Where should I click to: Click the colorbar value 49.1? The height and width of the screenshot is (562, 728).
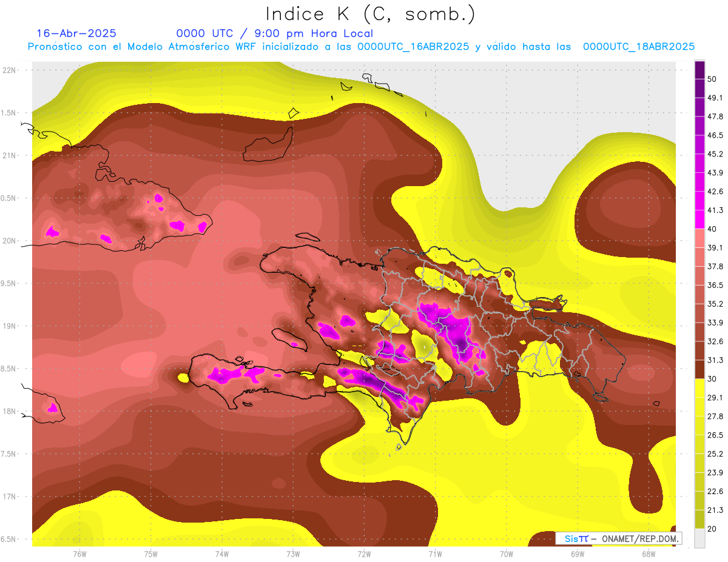click(x=715, y=98)
